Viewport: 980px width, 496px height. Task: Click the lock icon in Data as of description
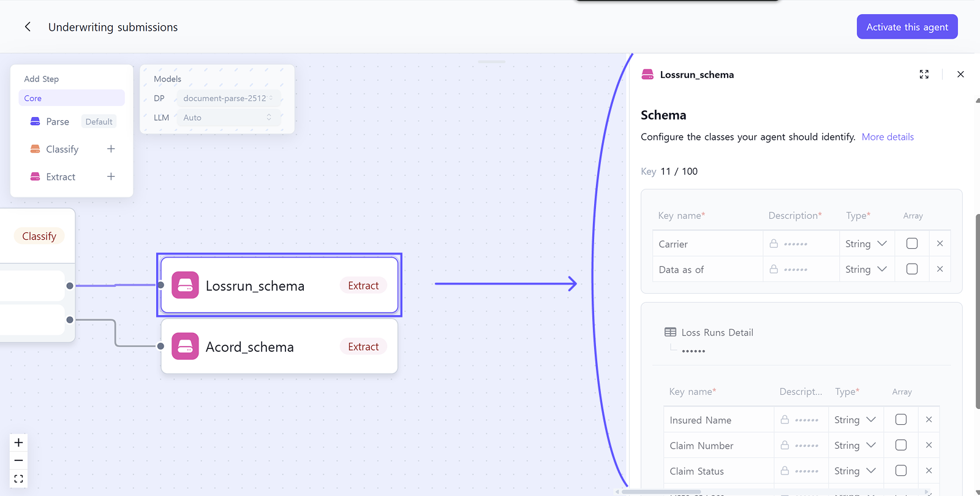[774, 269]
